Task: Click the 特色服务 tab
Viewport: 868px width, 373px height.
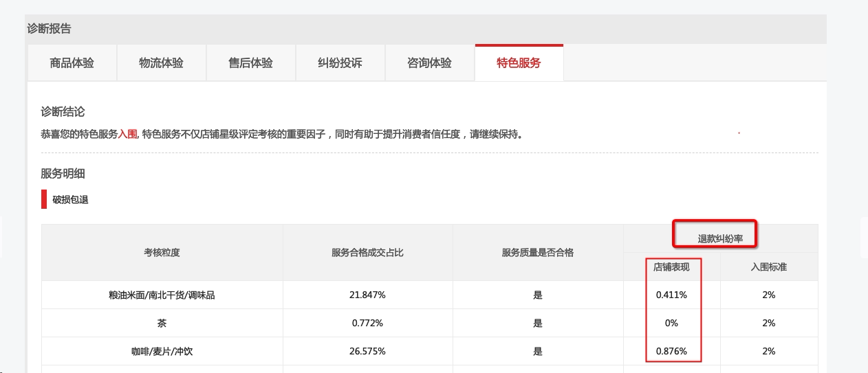Action: point(519,63)
